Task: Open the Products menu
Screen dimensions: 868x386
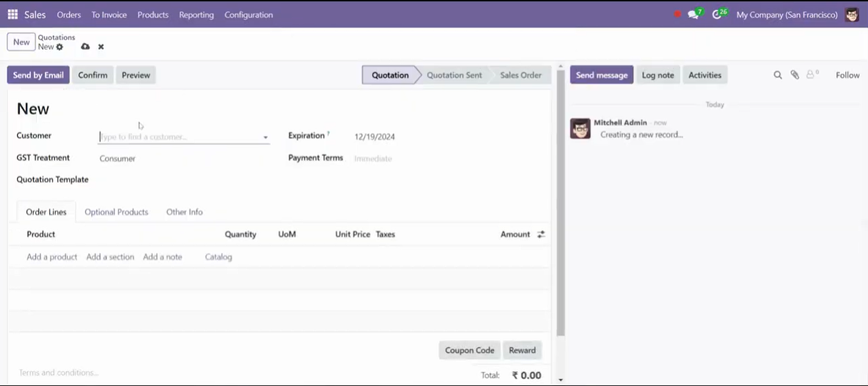Action: pyautogui.click(x=153, y=14)
